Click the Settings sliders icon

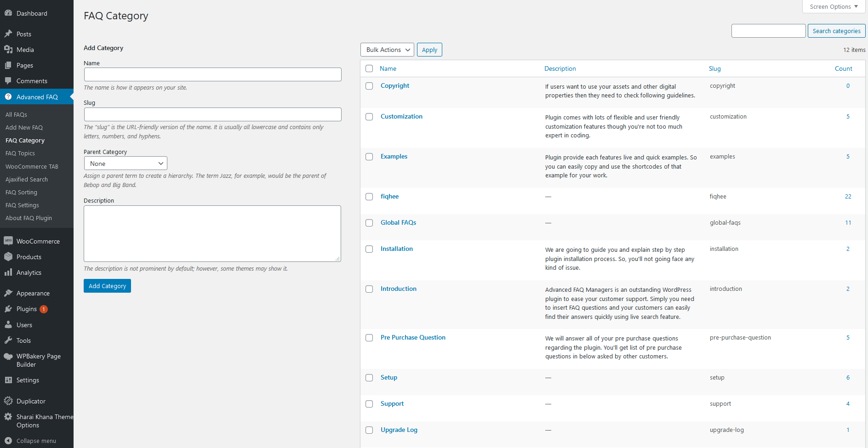[8, 380]
